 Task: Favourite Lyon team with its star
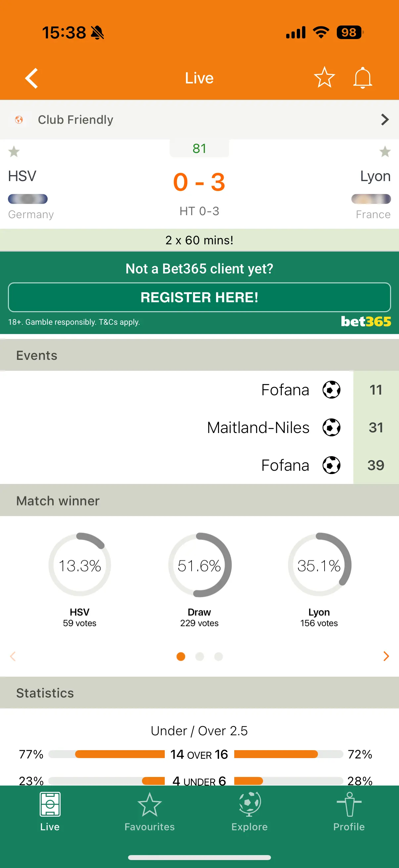[385, 152]
